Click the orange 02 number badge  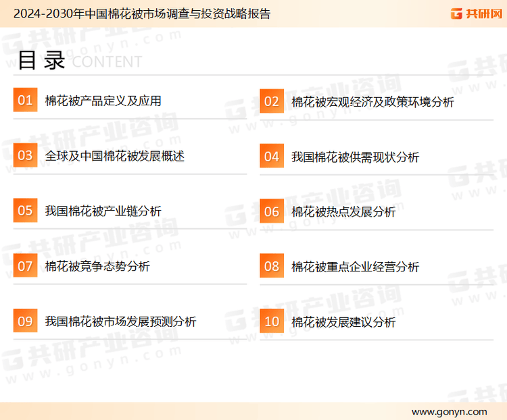272,101
